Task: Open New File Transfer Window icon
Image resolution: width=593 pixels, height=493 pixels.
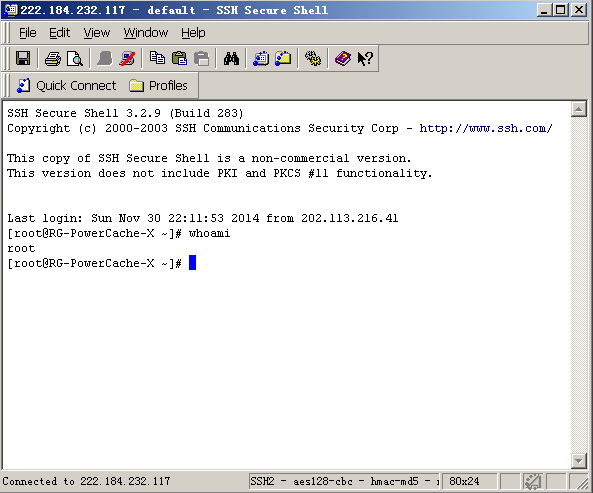Action: point(283,59)
